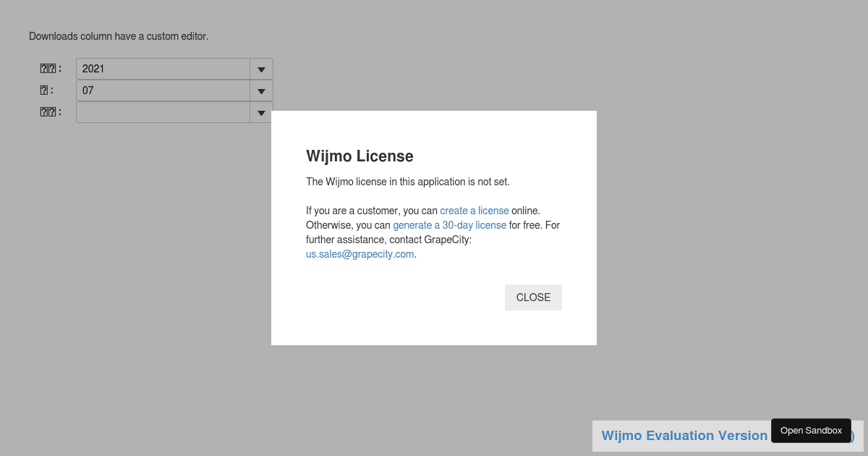Click the Open Sandbox button
The image size is (868, 456).
(811, 430)
